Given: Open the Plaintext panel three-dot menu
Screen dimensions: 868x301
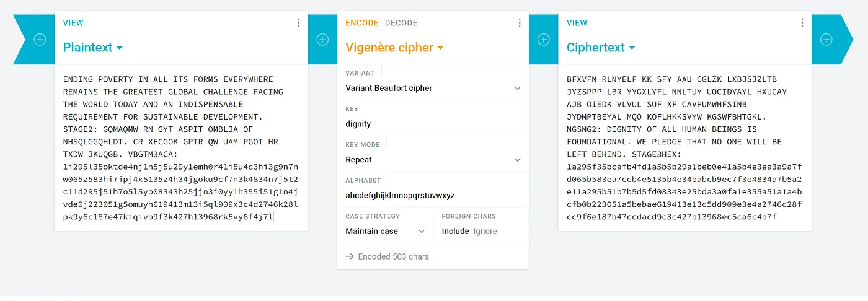Looking at the screenshot, I should pos(298,23).
